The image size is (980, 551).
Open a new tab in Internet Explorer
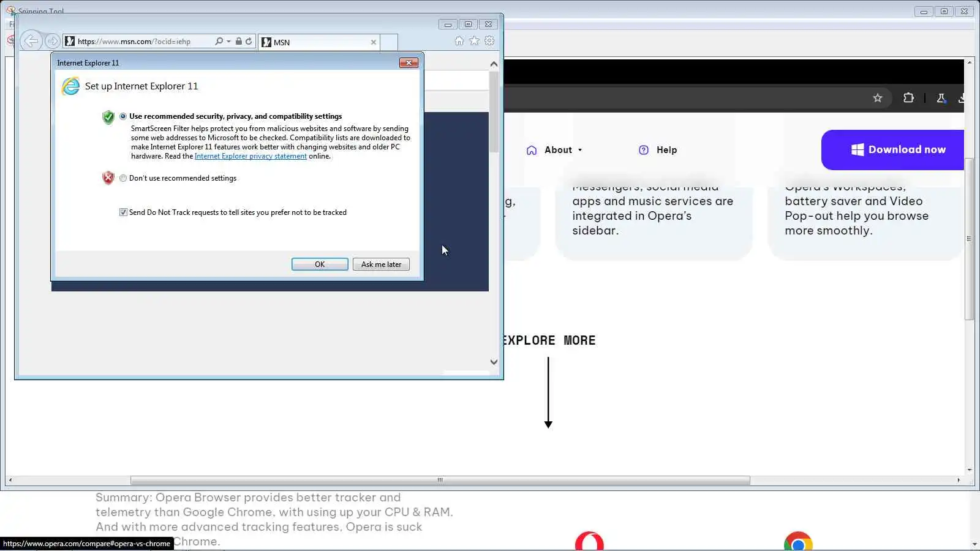389,42
